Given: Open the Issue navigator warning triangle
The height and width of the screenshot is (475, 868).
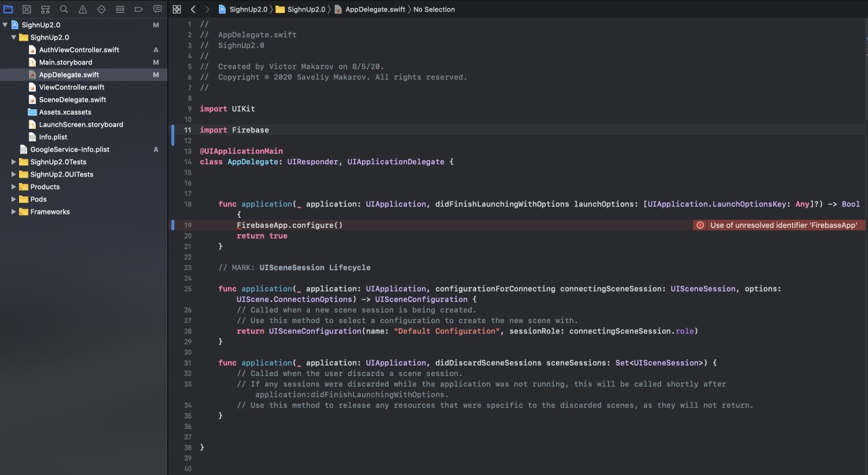Looking at the screenshot, I should click(x=83, y=9).
